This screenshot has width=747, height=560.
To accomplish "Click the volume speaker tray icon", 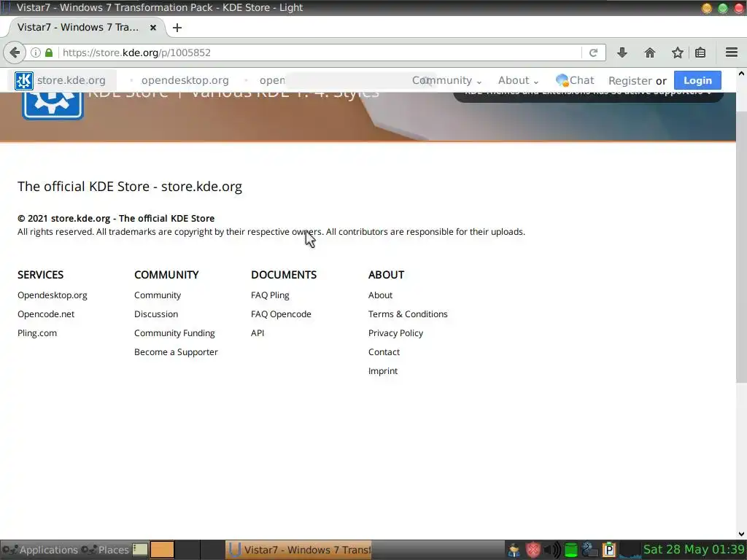I will [x=551, y=550].
